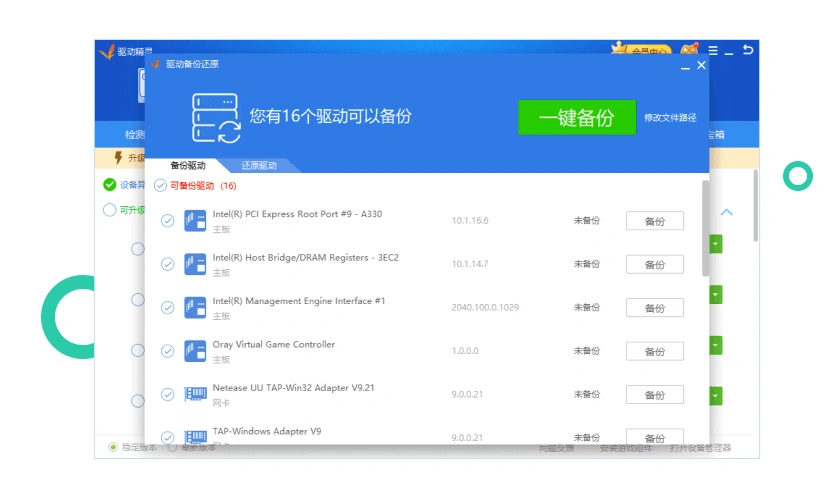Open the modify file path (修改文件路径) link
Image resolution: width=833 pixels, height=495 pixels.
[670, 118]
